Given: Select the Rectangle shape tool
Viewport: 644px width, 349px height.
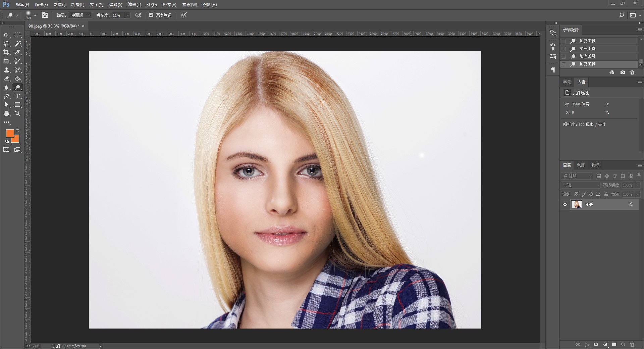Looking at the screenshot, I should 17,105.
